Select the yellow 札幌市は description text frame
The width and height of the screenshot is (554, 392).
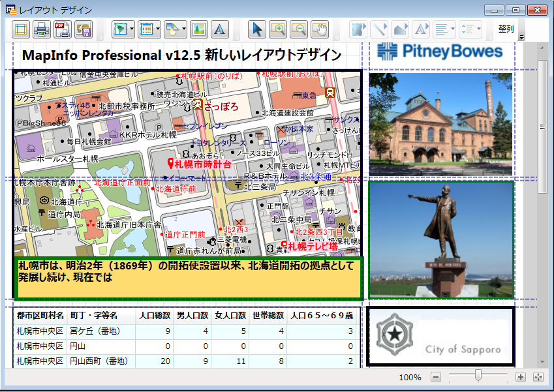189,278
